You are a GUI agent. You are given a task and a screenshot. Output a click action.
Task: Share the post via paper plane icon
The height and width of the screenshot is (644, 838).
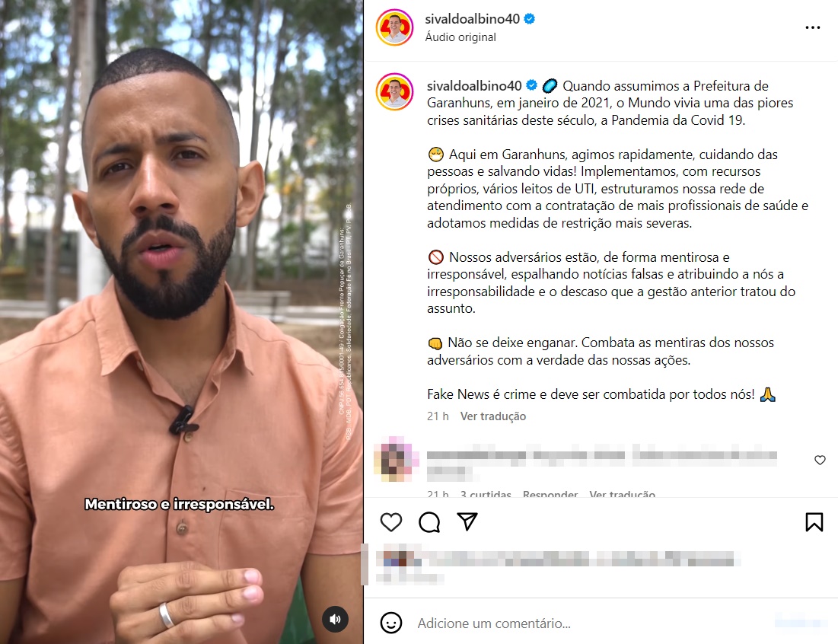click(467, 521)
